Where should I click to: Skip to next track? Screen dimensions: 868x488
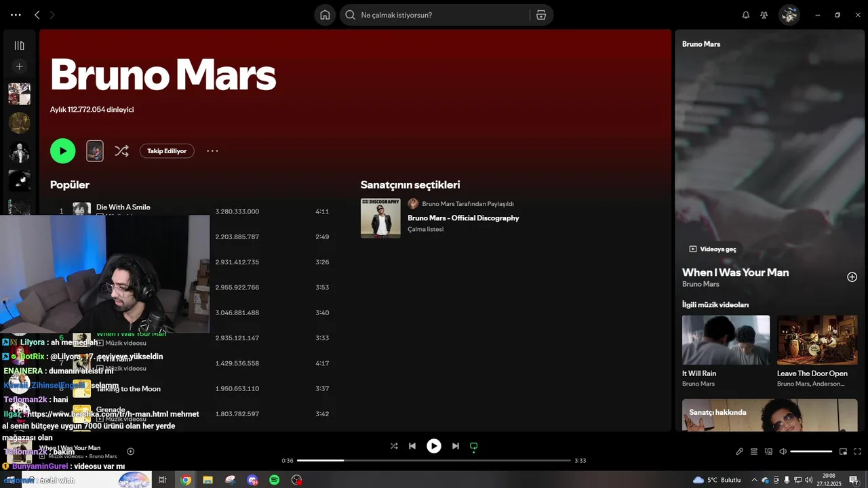click(x=456, y=446)
